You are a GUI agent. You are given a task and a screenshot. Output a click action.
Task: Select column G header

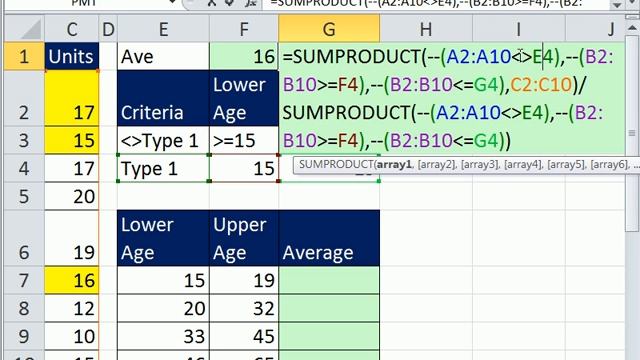(x=329, y=29)
